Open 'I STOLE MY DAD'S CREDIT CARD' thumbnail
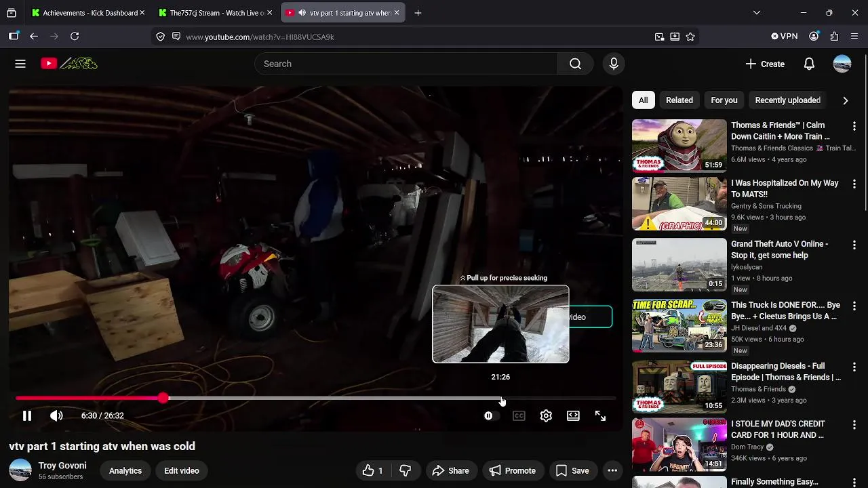This screenshot has height=488, width=868. click(679, 445)
